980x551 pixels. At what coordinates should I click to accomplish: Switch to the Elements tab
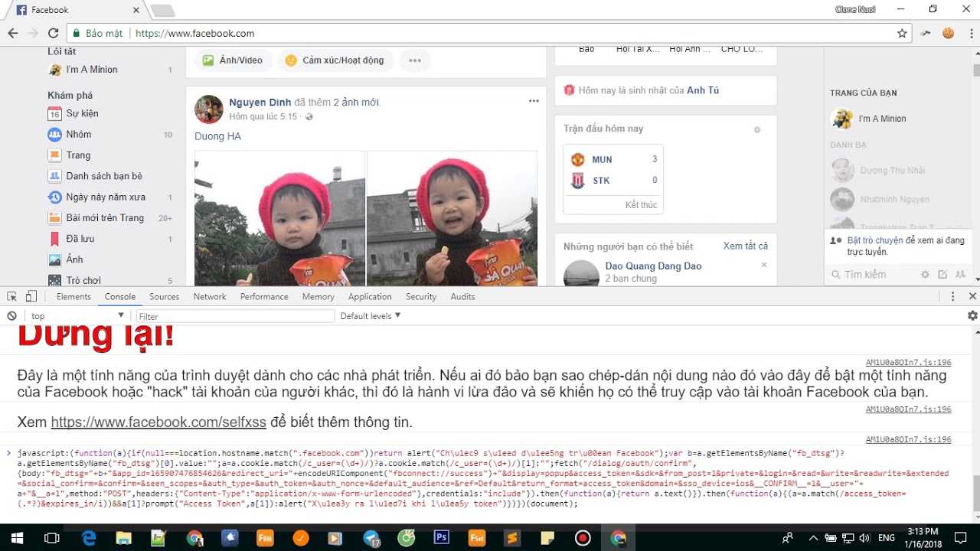[73, 297]
